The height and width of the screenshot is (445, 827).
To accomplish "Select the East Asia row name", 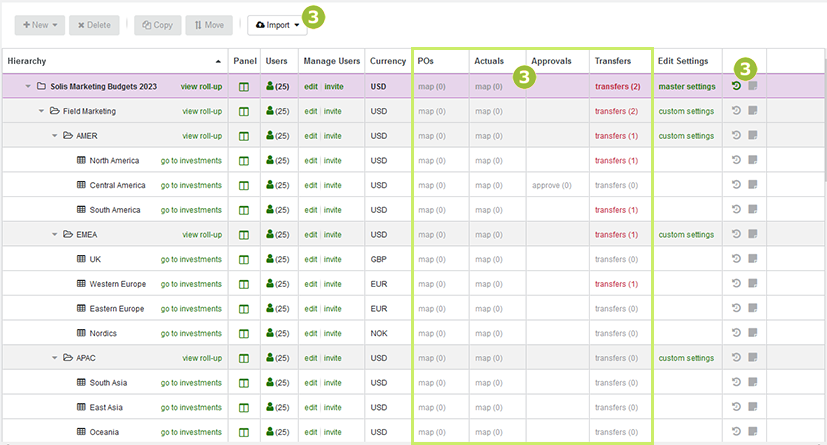I will (106, 407).
